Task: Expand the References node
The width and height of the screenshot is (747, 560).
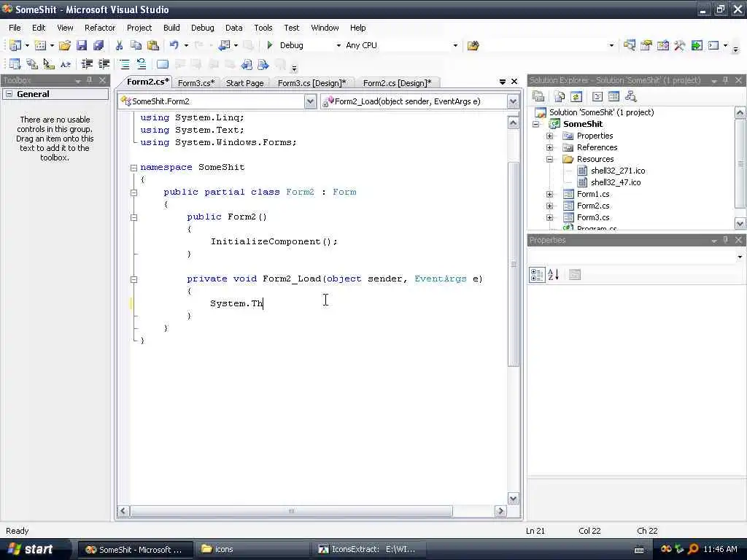Action: 549,147
